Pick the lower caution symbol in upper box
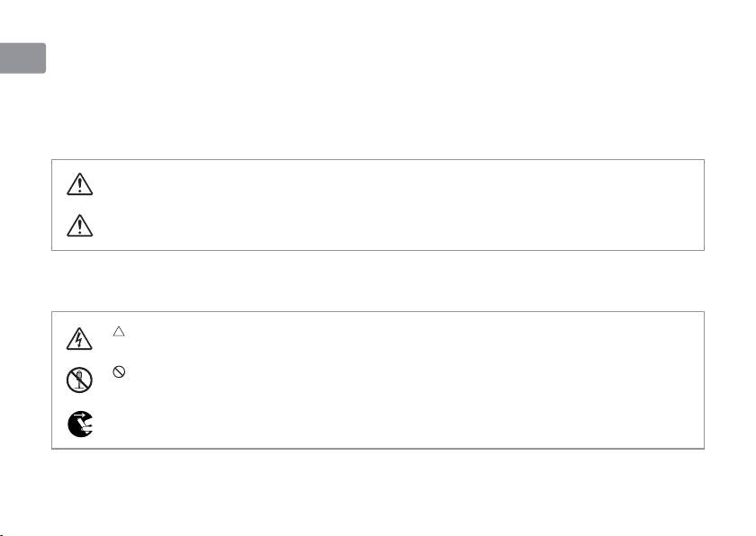 [79, 227]
